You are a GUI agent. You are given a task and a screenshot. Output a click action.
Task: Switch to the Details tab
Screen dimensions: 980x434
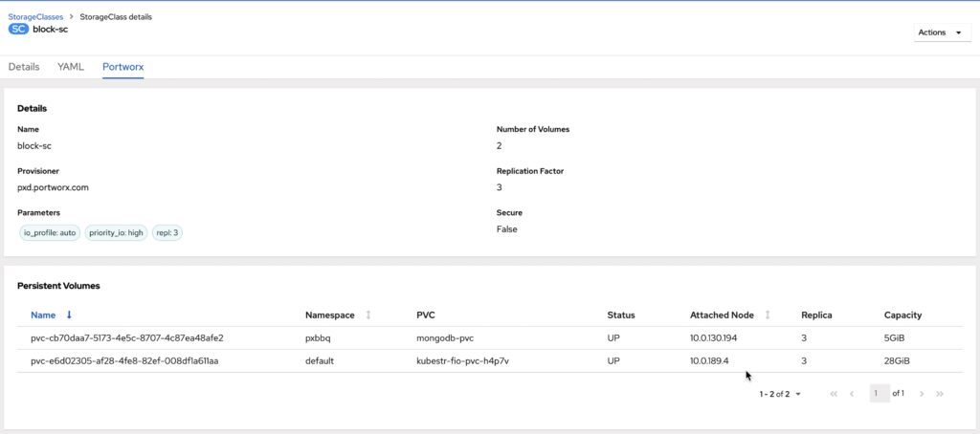(24, 67)
